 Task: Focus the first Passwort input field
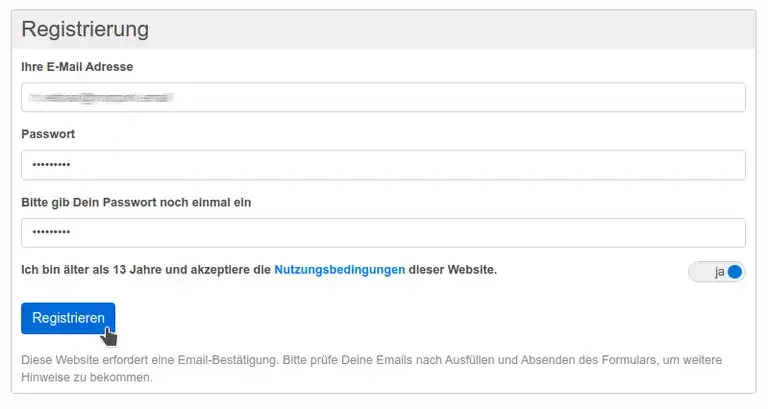point(383,165)
